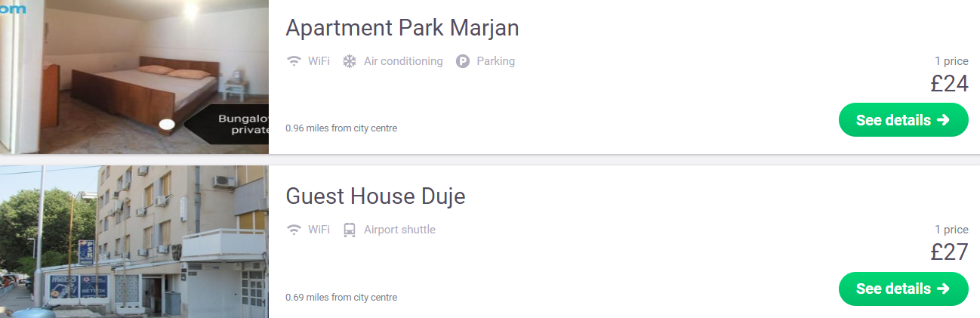This screenshot has width=980, height=318.
Task: Click the Air conditioning snowflake icon
Action: click(350, 61)
